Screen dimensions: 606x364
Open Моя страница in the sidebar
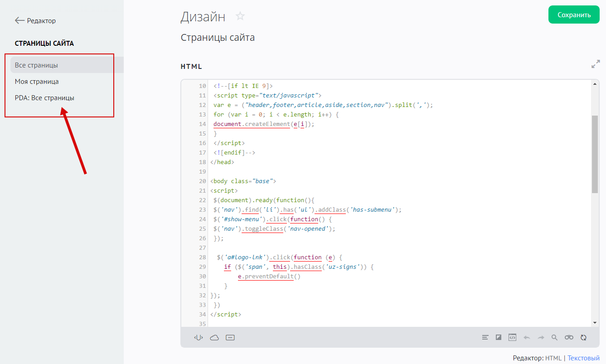37,82
